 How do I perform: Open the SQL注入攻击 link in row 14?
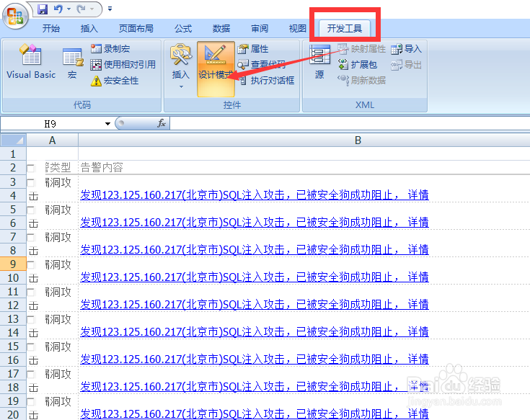[x=255, y=331]
